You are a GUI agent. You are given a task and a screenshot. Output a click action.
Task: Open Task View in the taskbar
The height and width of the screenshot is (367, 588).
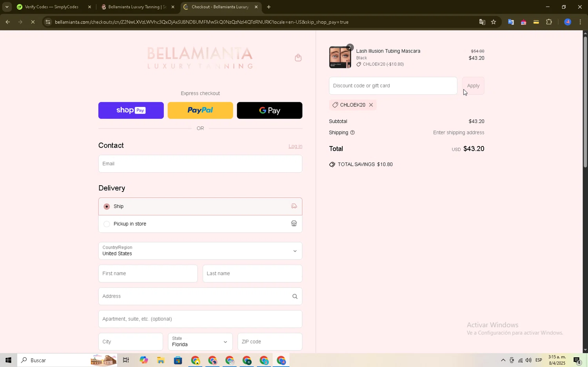coord(126,360)
